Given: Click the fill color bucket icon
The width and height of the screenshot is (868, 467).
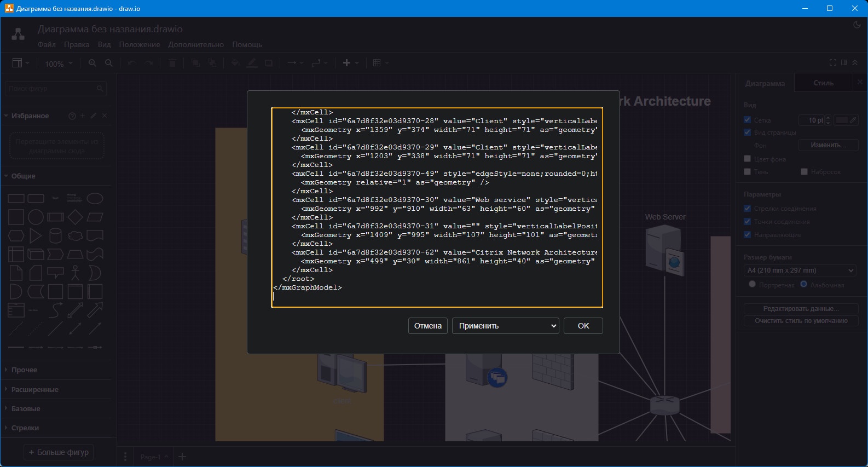Looking at the screenshot, I should coord(235,63).
